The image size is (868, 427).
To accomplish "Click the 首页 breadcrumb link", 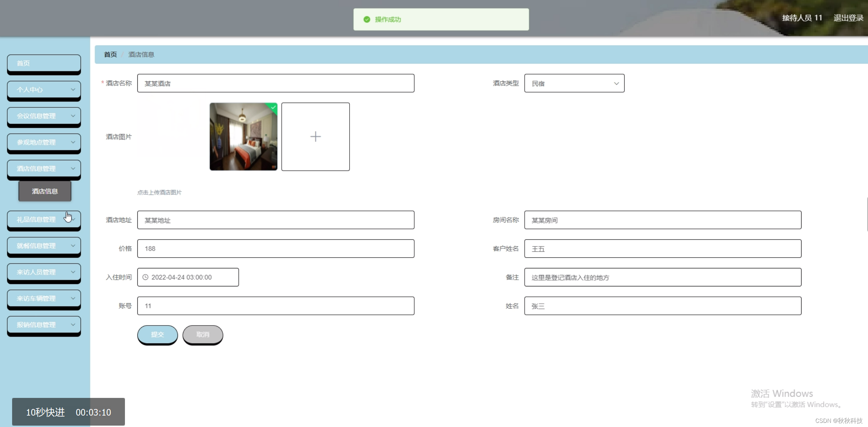I will pos(110,54).
